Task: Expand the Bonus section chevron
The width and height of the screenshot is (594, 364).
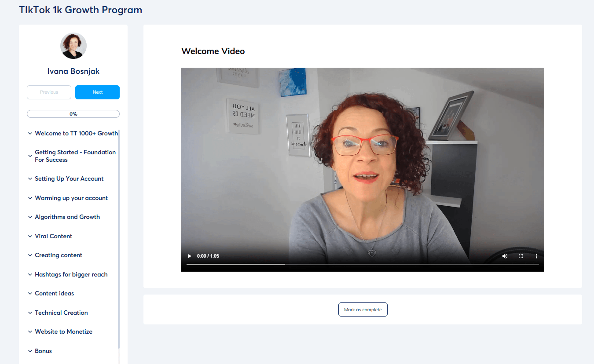Action: point(30,351)
